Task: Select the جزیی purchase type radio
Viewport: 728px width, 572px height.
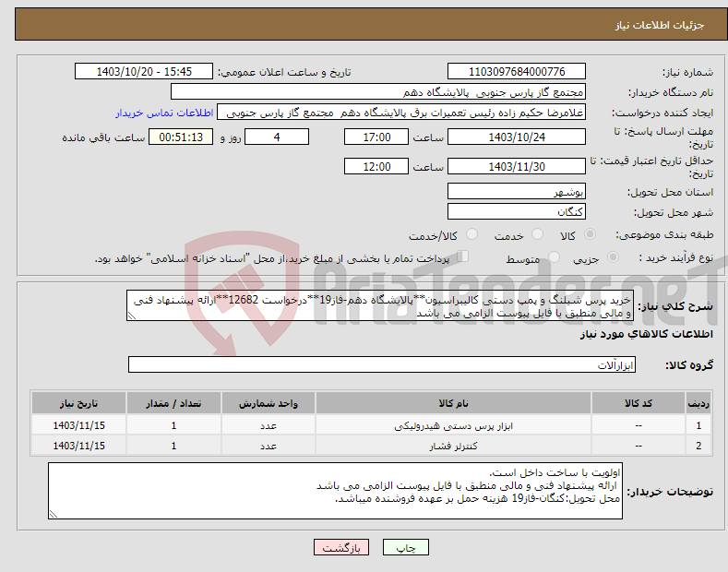Action: (x=613, y=257)
